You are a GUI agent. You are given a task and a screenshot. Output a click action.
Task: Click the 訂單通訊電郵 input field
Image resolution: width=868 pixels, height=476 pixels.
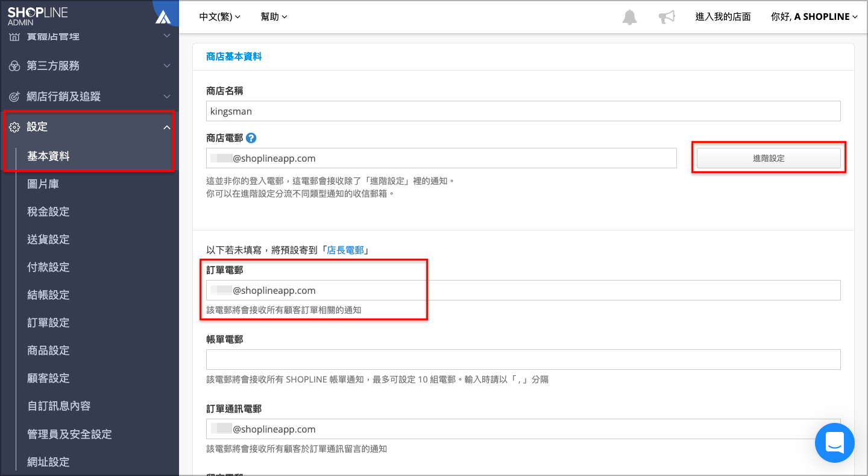point(523,429)
